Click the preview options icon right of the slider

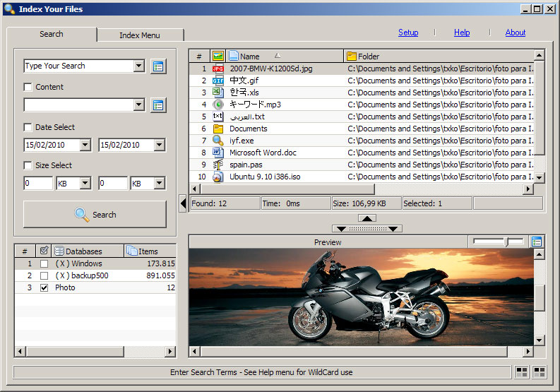[537, 242]
